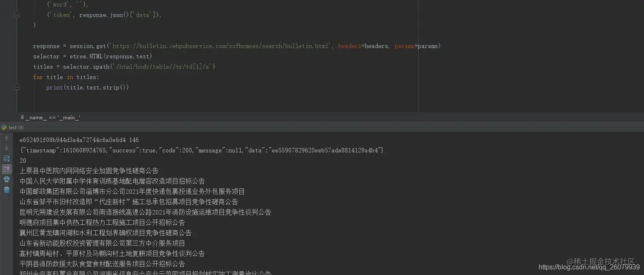Click the Up the Stack Trace arrow
The width and height of the screenshot is (644, 275).
pyautogui.click(x=6, y=138)
